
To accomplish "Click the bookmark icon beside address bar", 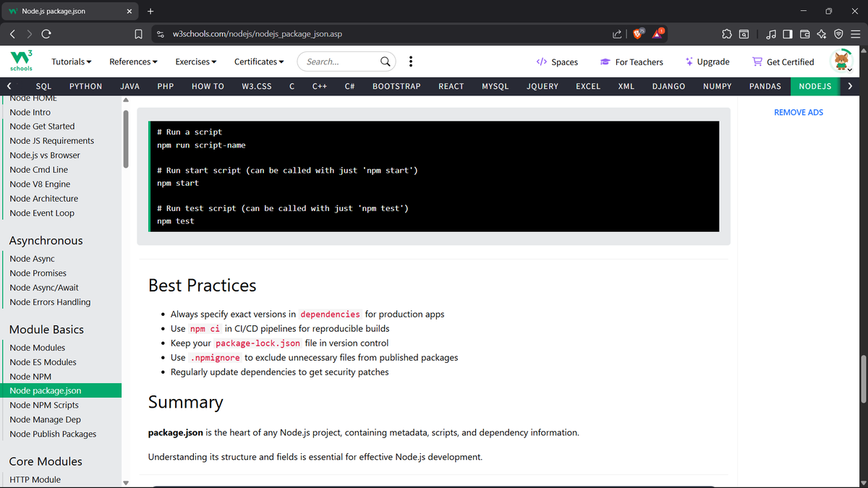I will (138, 34).
